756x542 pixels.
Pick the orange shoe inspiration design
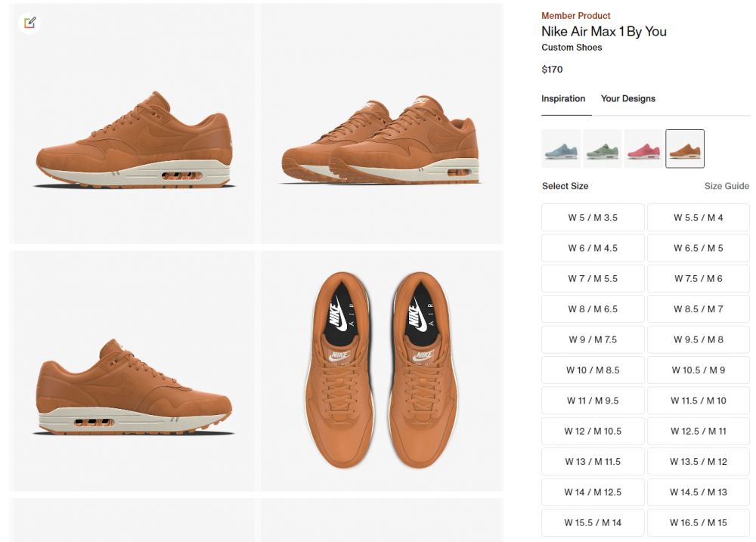tap(685, 148)
